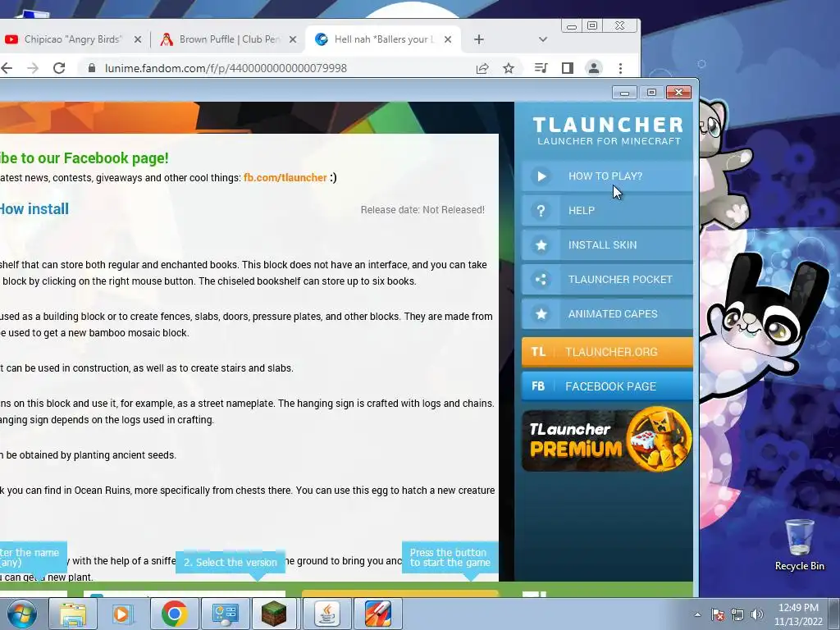This screenshot has height=630, width=840.
Task: Click the Press the button to start tooltip
Action: (450, 558)
